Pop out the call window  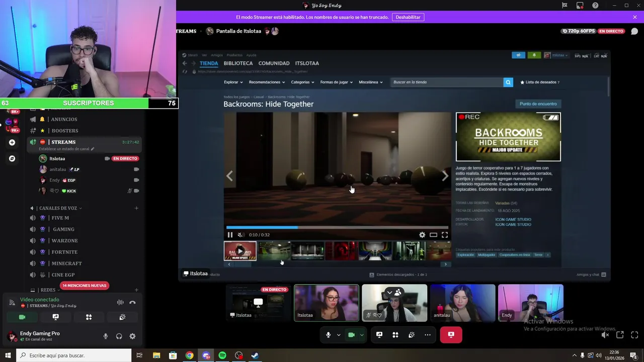(x=620, y=335)
